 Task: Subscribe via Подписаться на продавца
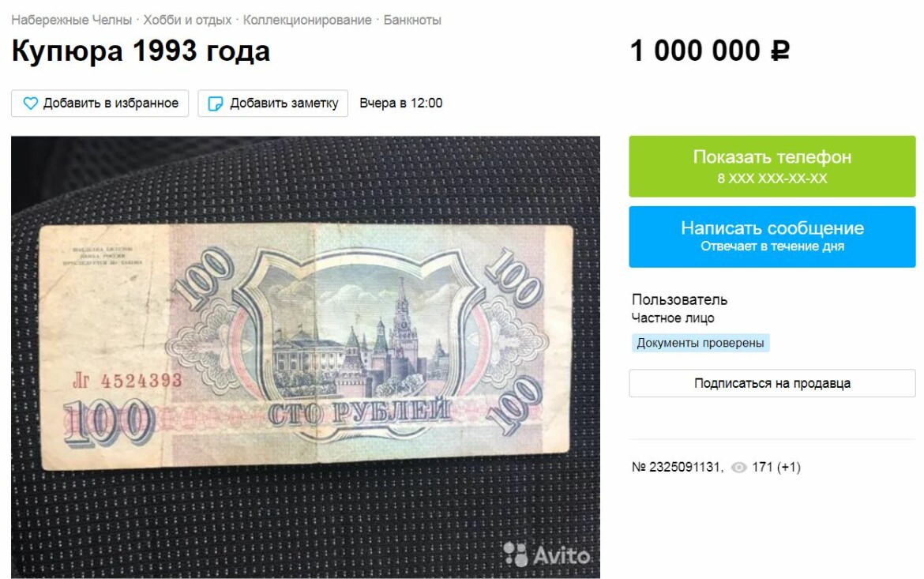pyautogui.click(x=772, y=383)
